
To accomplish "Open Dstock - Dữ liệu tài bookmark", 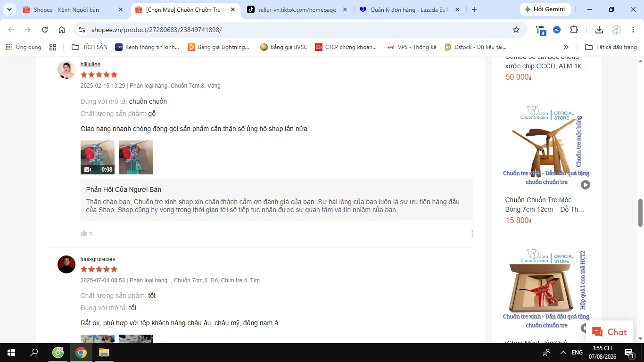I will (476, 47).
